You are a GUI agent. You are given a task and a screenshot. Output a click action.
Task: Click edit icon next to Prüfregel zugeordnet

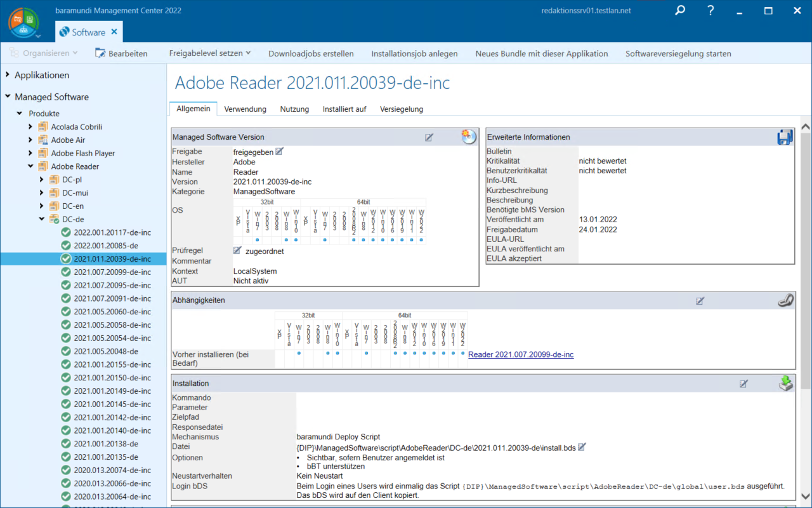(238, 251)
